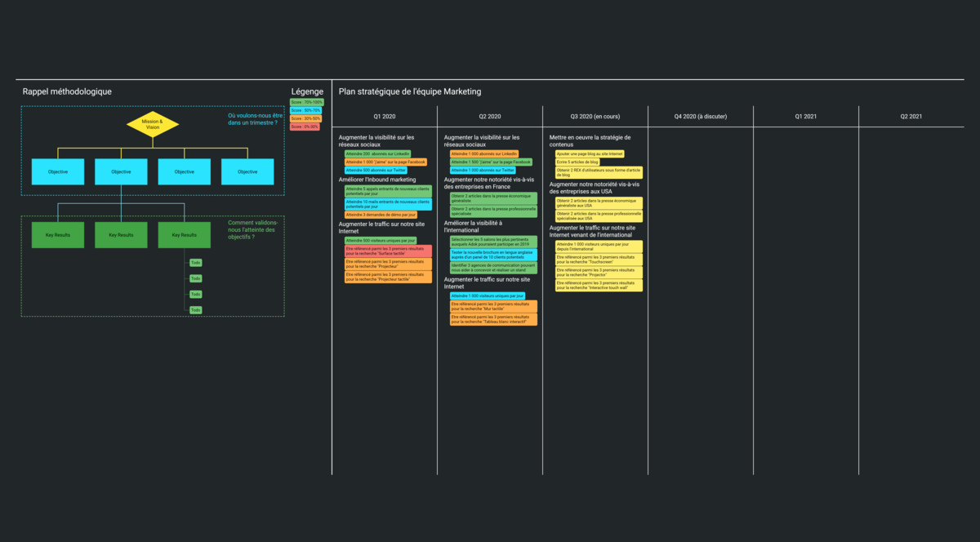Viewport: 980px width, 542px height.
Task: Select the red Score 0%-30% legend swatch
Action: (306, 127)
